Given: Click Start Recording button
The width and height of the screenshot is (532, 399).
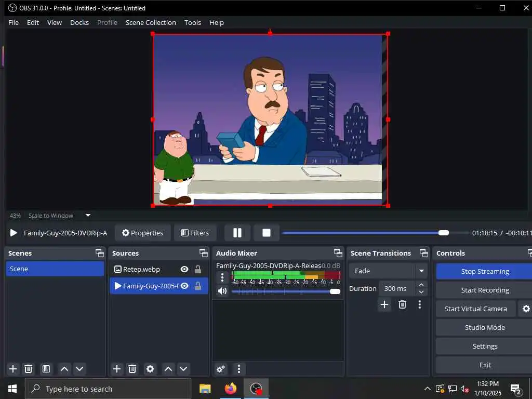Looking at the screenshot, I should pyautogui.click(x=485, y=290).
